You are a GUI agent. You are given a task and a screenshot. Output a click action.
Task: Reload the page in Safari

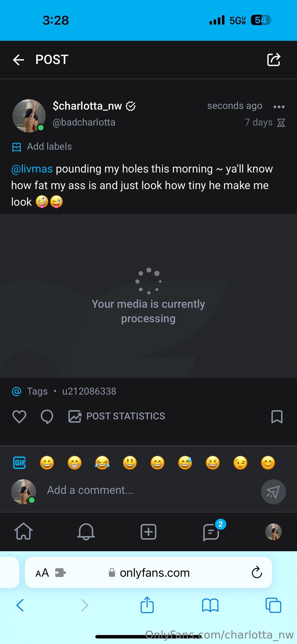pyautogui.click(x=257, y=572)
